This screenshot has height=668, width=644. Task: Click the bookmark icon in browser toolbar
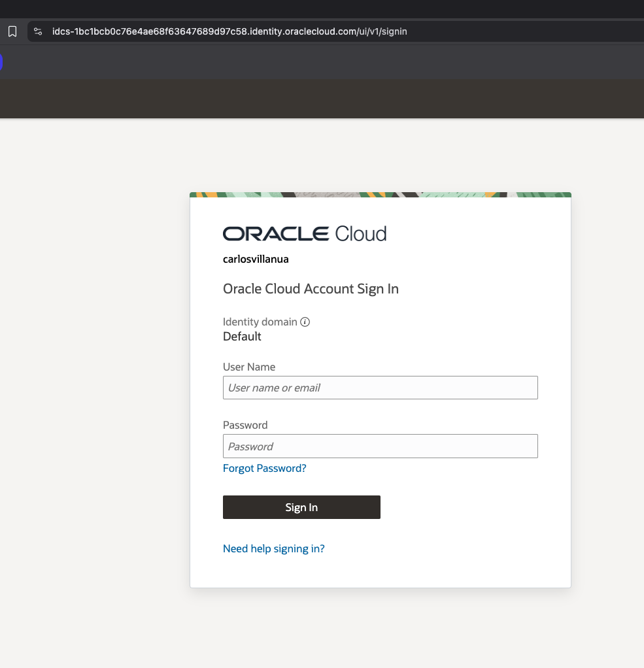click(x=12, y=31)
